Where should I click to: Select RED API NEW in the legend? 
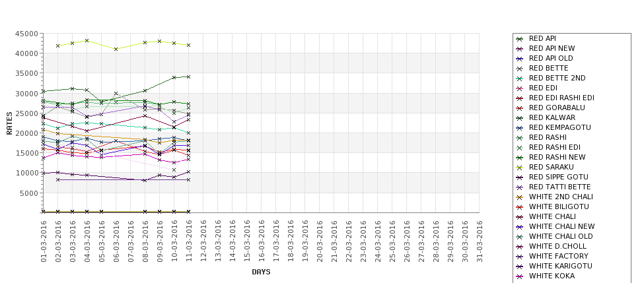pyautogui.click(x=552, y=48)
